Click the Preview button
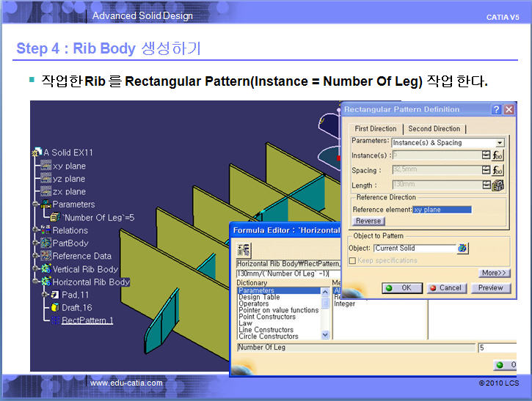Image resolution: width=532 pixels, height=401 pixels. coord(491,288)
